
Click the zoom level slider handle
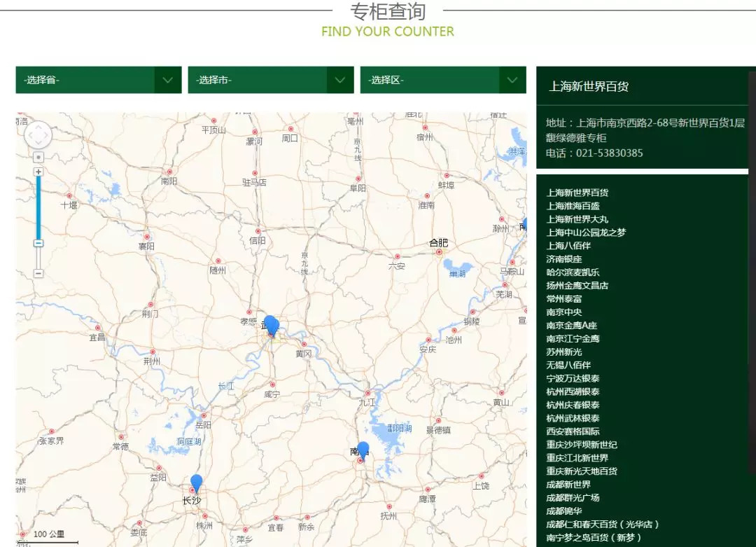(x=38, y=243)
